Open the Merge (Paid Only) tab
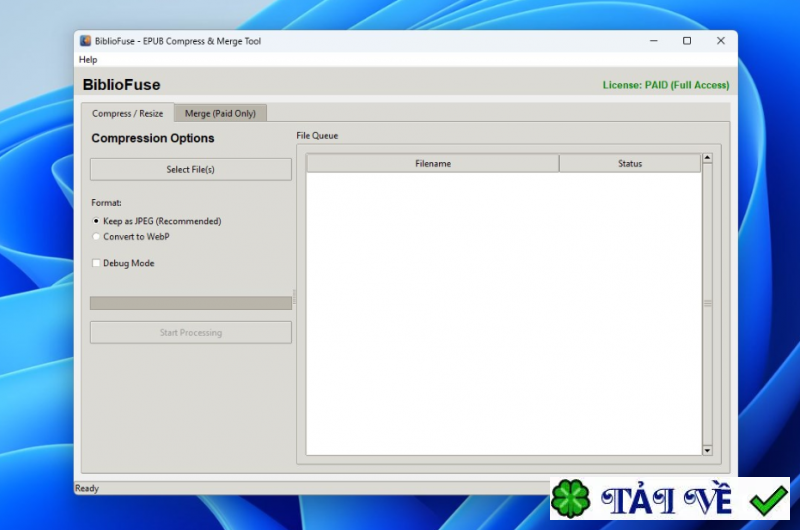 pyautogui.click(x=220, y=113)
